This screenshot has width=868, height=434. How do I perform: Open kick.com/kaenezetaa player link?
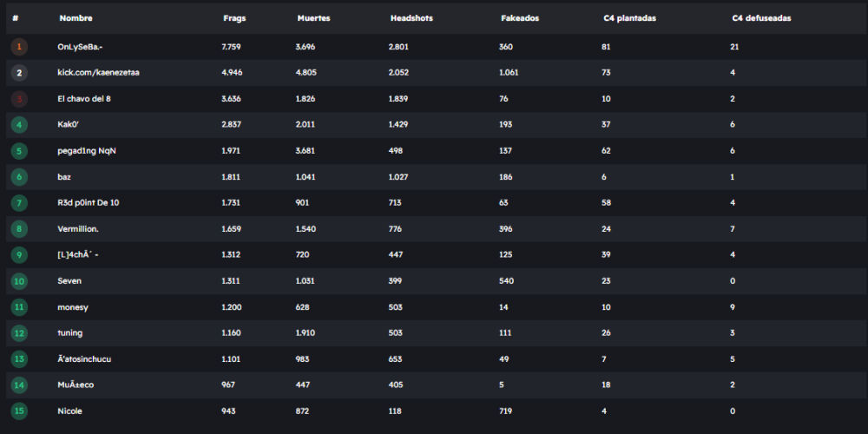tap(98, 73)
